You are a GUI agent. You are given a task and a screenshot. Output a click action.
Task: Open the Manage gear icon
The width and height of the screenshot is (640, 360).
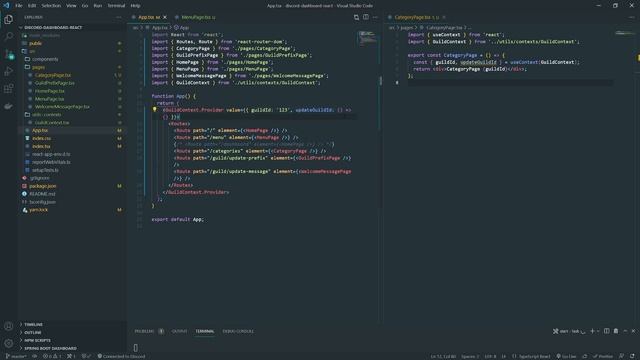click(8, 343)
